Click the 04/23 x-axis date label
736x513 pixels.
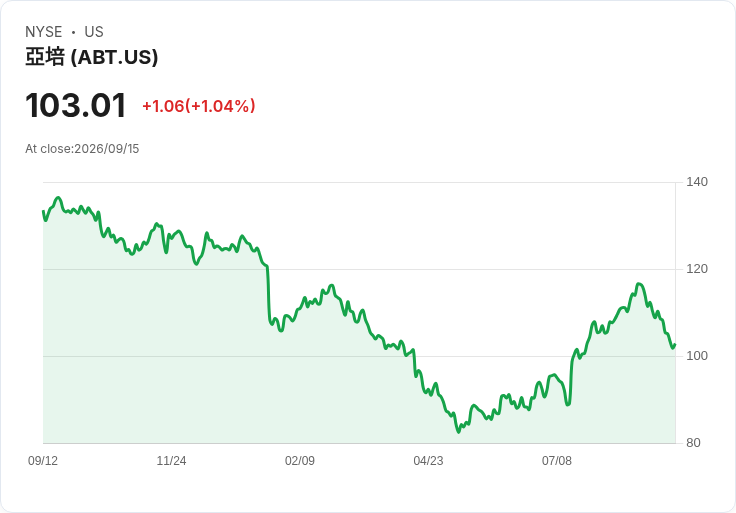coord(428,461)
